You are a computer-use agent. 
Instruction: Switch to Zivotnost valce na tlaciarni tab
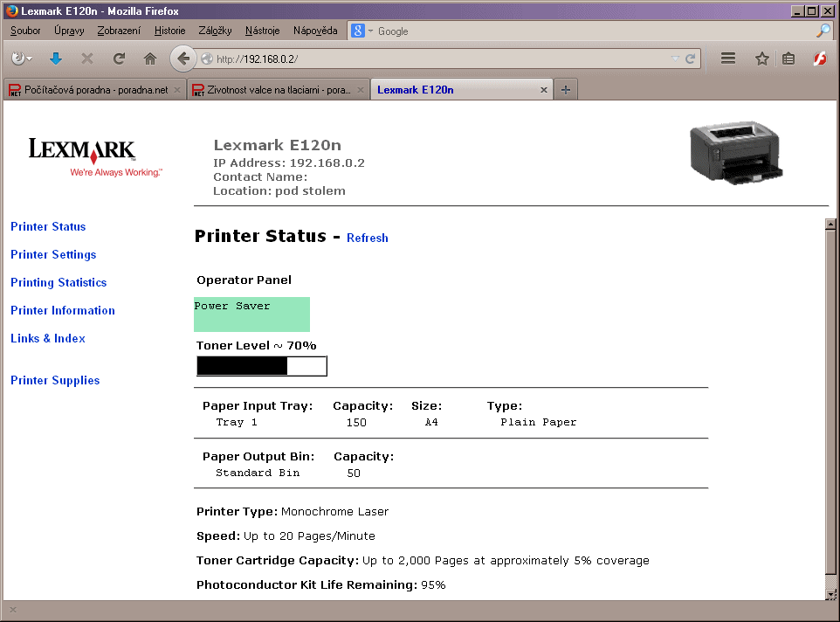(x=279, y=90)
